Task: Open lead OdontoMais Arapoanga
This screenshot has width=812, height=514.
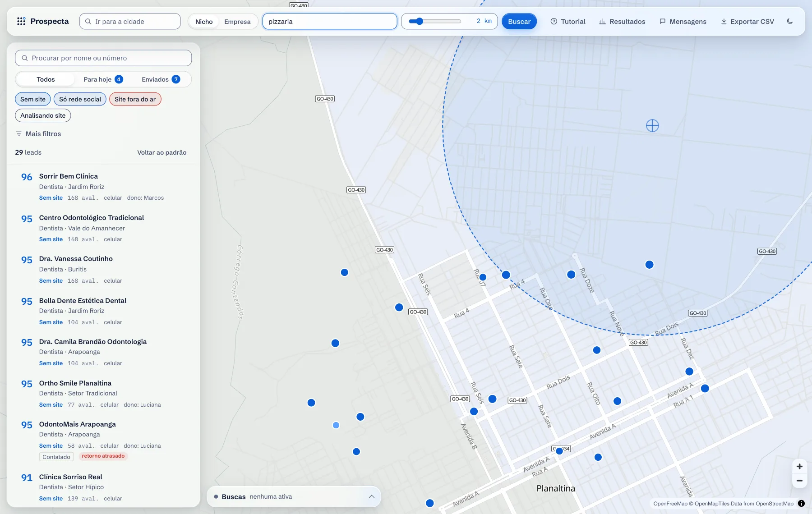Action: click(103, 440)
